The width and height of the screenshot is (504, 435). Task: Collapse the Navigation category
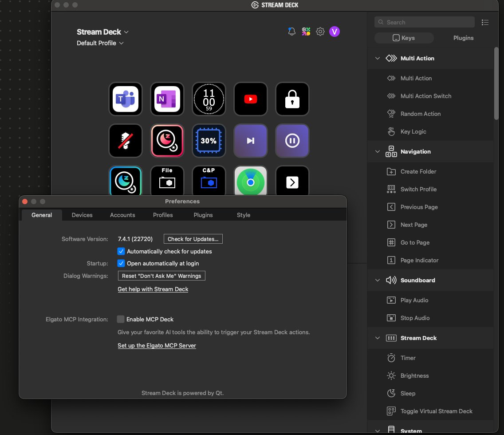pyautogui.click(x=378, y=151)
